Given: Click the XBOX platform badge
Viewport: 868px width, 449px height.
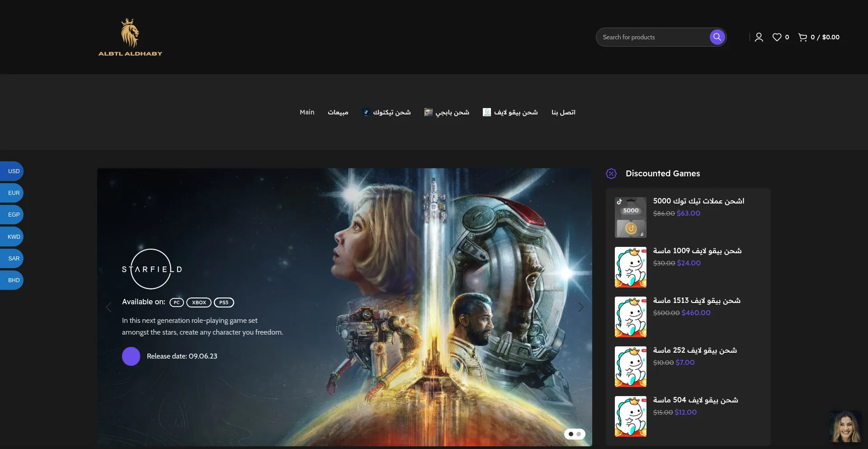Looking at the screenshot, I should [199, 302].
